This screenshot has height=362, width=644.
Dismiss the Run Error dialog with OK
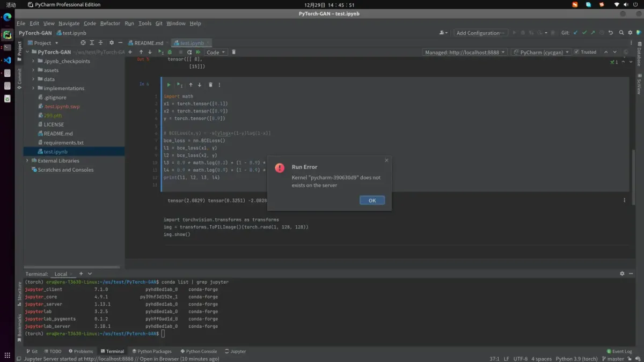coord(372,200)
